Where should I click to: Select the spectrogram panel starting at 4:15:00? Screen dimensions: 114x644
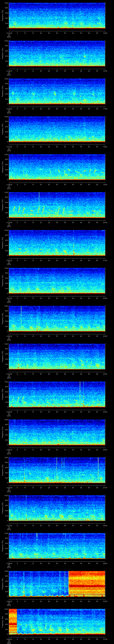tap(57, 54)
